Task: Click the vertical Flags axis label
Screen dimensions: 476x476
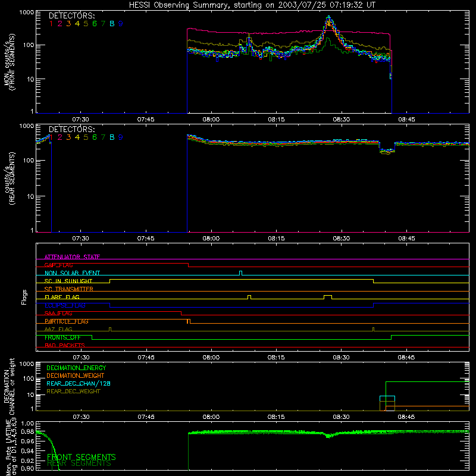Action: [x=24, y=297]
